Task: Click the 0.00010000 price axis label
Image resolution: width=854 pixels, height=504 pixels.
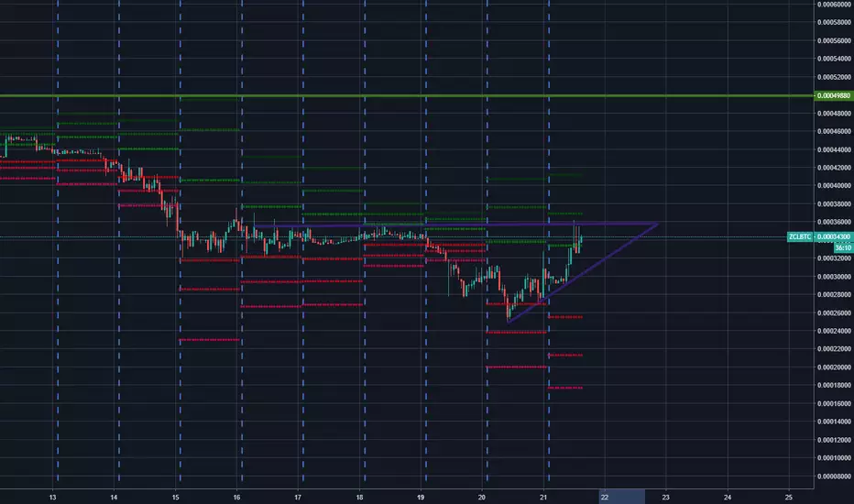Action: click(833, 457)
